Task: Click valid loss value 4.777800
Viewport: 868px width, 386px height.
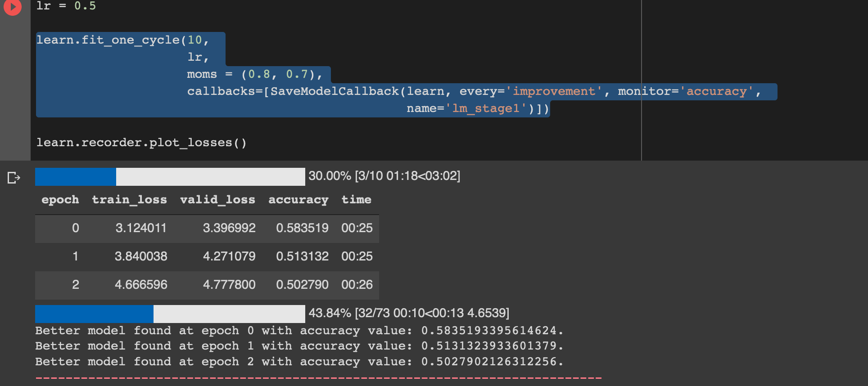Action: click(x=229, y=285)
